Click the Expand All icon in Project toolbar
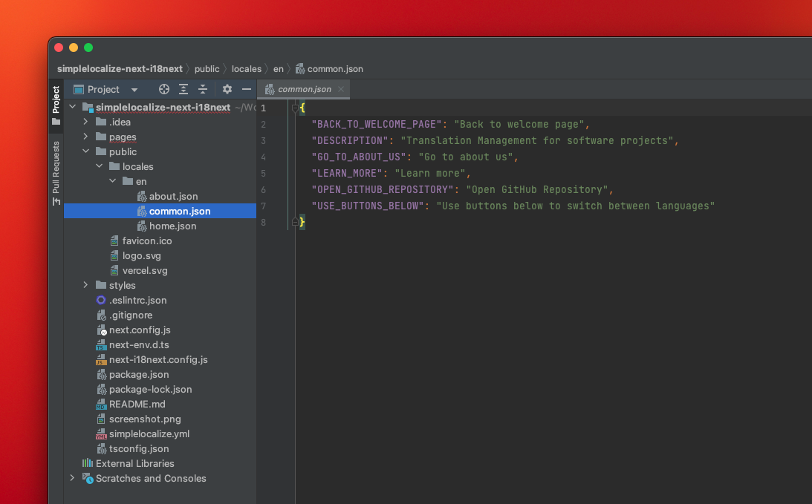The image size is (812, 504). pyautogui.click(x=183, y=89)
